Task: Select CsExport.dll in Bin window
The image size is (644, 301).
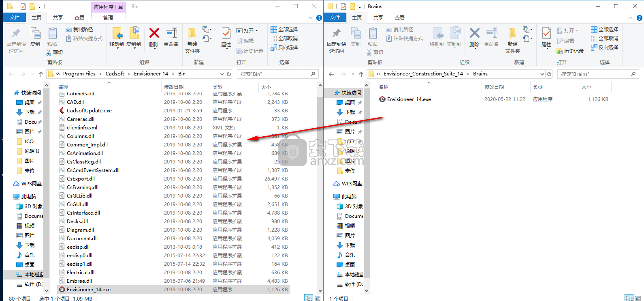Action: (x=81, y=178)
